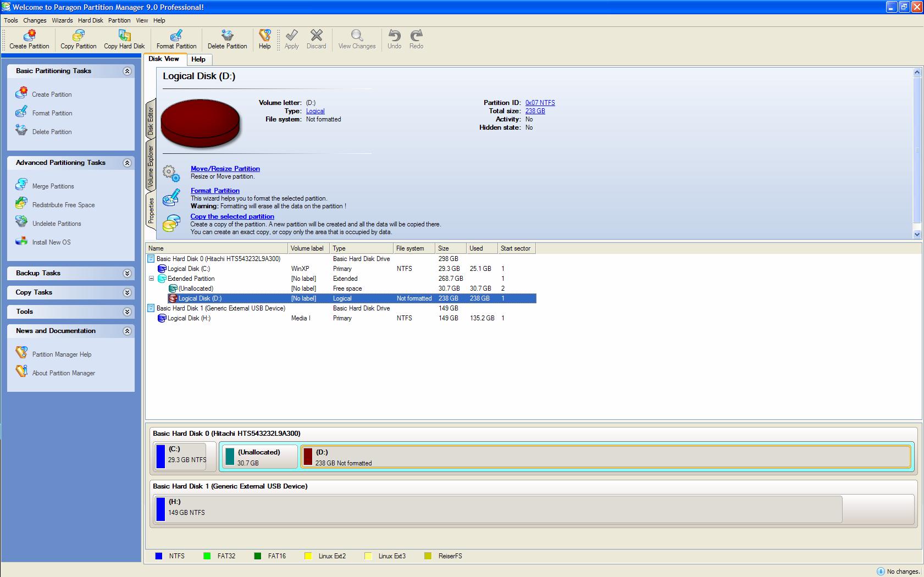Start Install New OS wizard
924x577 pixels.
pyautogui.click(x=51, y=242)
